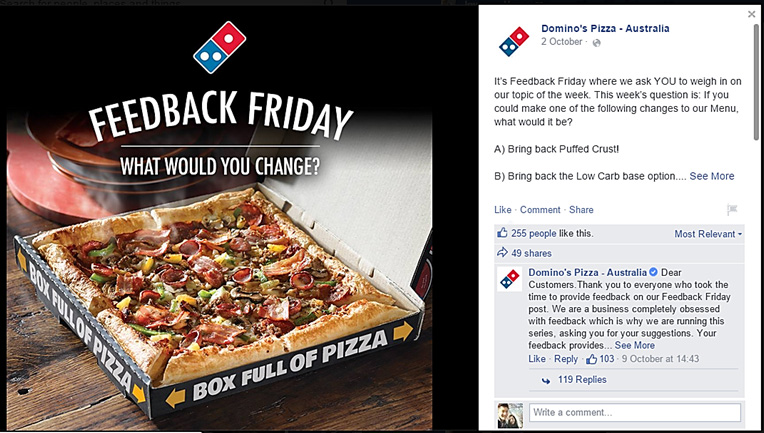Screen dimensions: 764x433
Task: Click Reply on the Domino's comment
Action: [566, 359]
